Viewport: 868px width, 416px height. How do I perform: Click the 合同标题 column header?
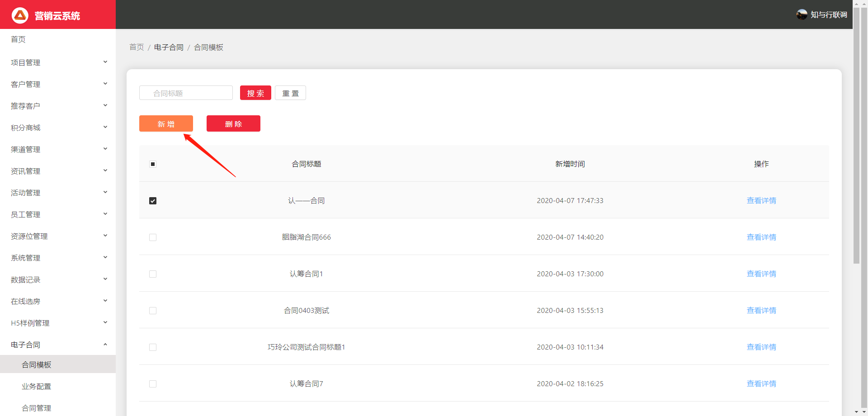(x=307, y=164)
